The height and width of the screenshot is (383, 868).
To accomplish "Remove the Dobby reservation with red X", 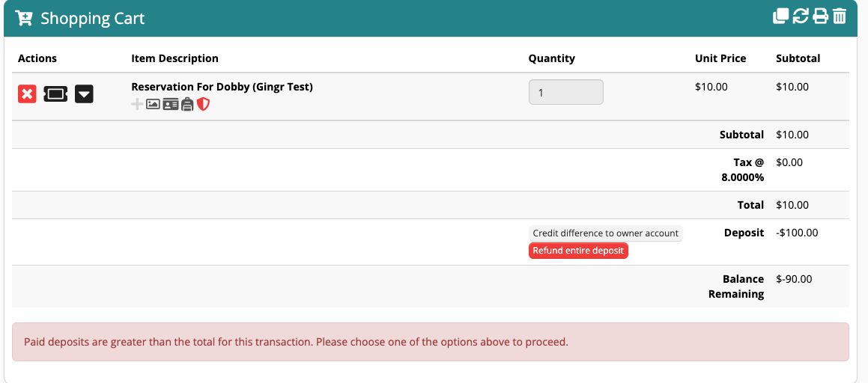I will click(x=27, y=94).
